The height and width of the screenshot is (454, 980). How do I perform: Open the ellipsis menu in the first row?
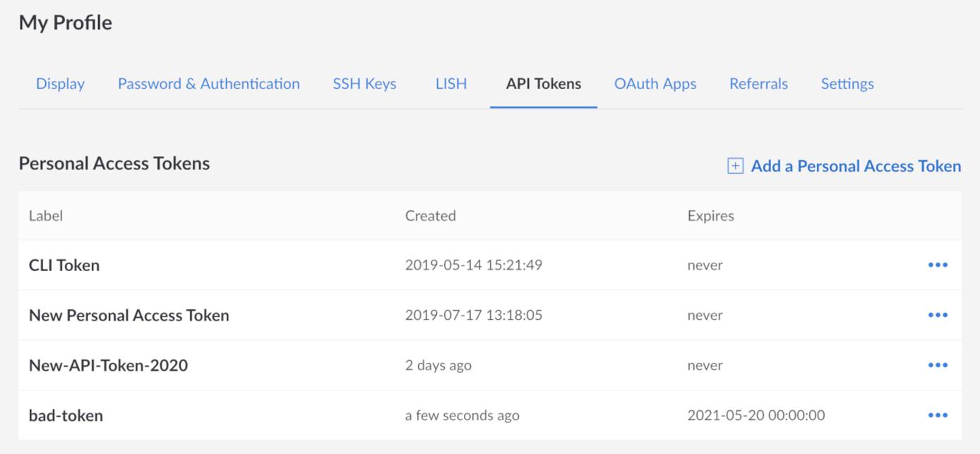pos(938,265)
